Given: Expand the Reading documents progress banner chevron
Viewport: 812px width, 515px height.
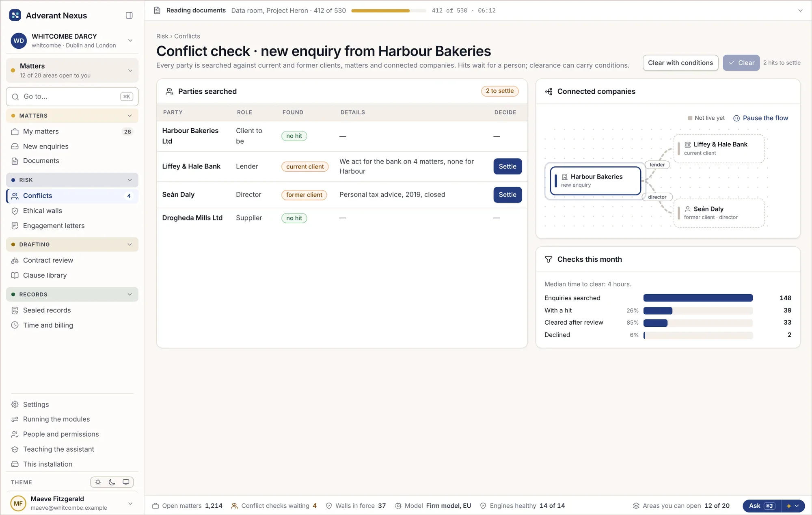Looking at the screenshot, I should (800, 11).
